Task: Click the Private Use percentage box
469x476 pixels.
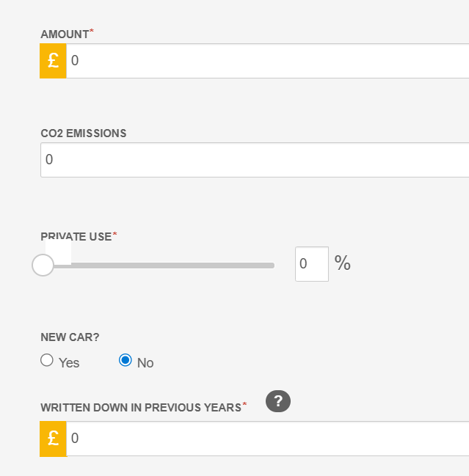Action: click(x=312, y=264)
